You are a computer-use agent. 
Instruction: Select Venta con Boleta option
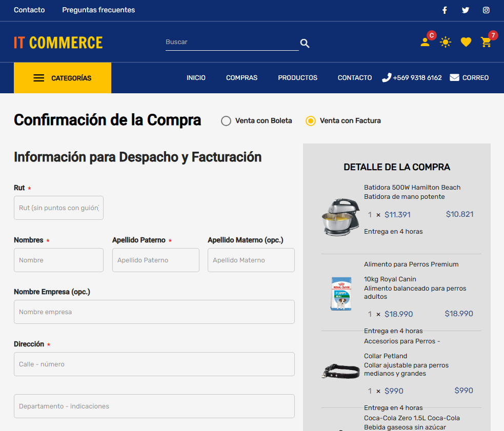(226, 121)
